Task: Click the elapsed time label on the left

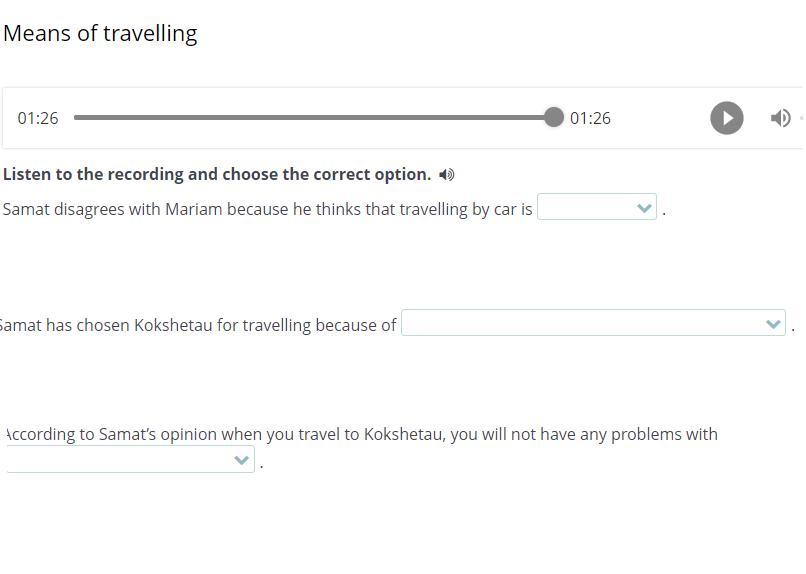Action: click(x=38, y=118)
